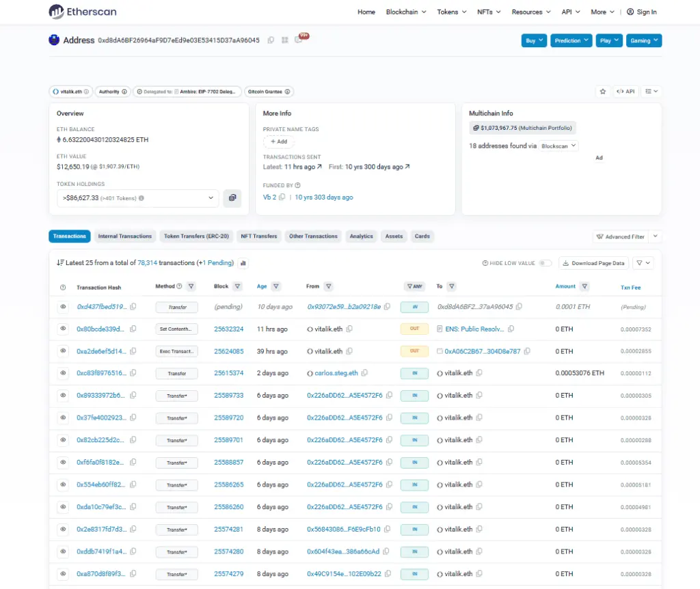Show QR code for the address
Screen dimensions: 700x589
(x=285, y=40)
